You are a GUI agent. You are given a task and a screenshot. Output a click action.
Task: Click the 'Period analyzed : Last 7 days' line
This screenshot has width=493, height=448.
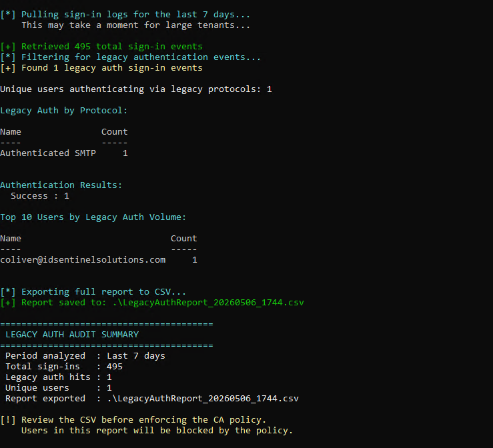tap(85, 356)
